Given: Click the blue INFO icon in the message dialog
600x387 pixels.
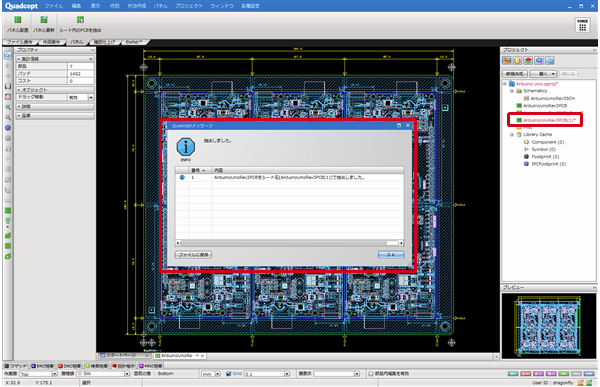Looking at the screenshot, I should point(186,147).
